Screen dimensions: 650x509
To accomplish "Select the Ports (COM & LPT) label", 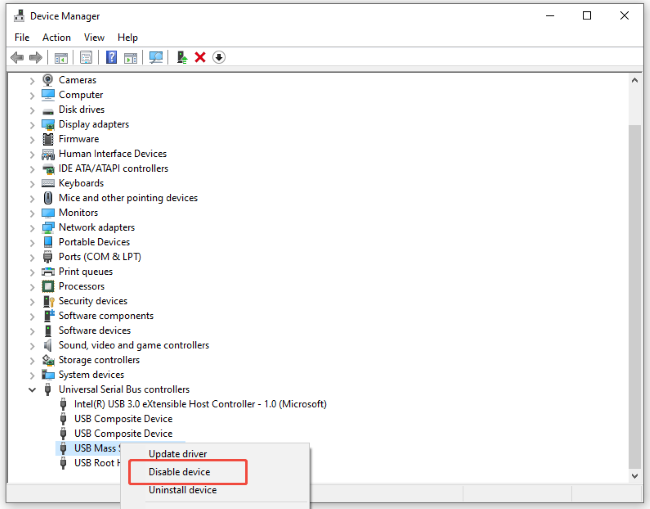I will point(100,257).
